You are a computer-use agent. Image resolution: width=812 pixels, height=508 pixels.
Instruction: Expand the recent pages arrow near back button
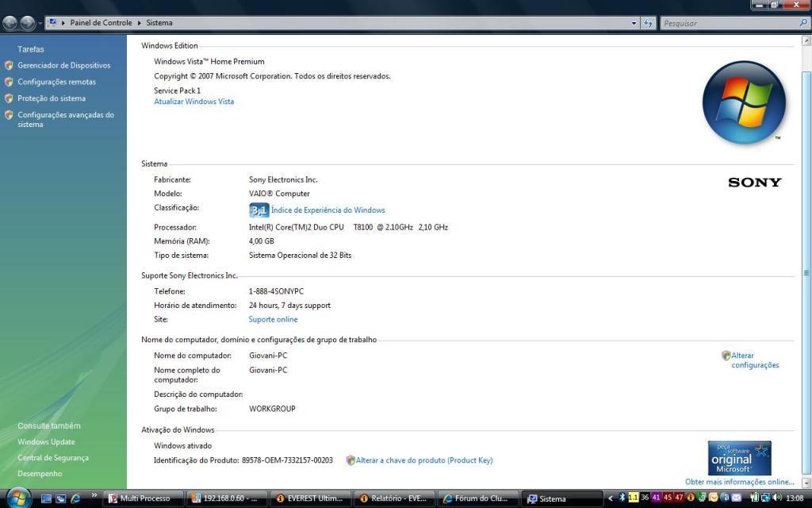[40, 23]
